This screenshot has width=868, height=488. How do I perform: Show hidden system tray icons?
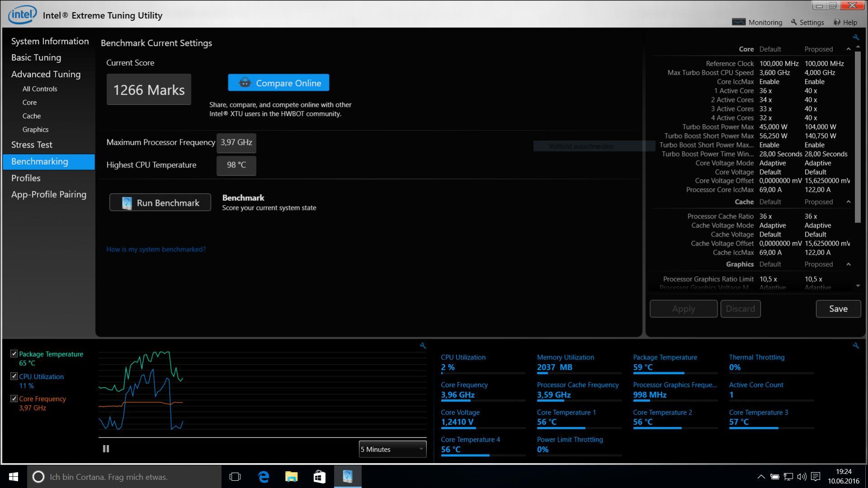click(761, 477)
